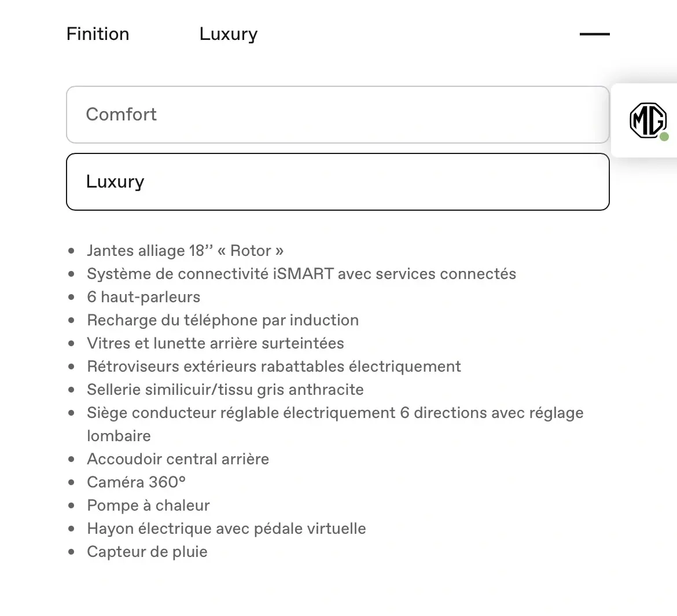Click the bullet beside '6 haut-parleurs'
Screen dimensions: 677x616
[72, 296]
